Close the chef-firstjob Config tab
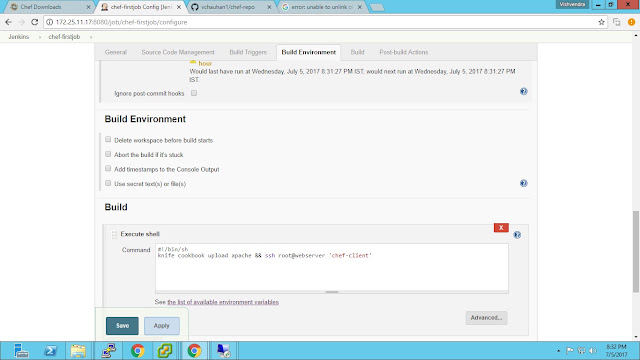The width and height of the screenshot is (640, 360). (179, 7)
